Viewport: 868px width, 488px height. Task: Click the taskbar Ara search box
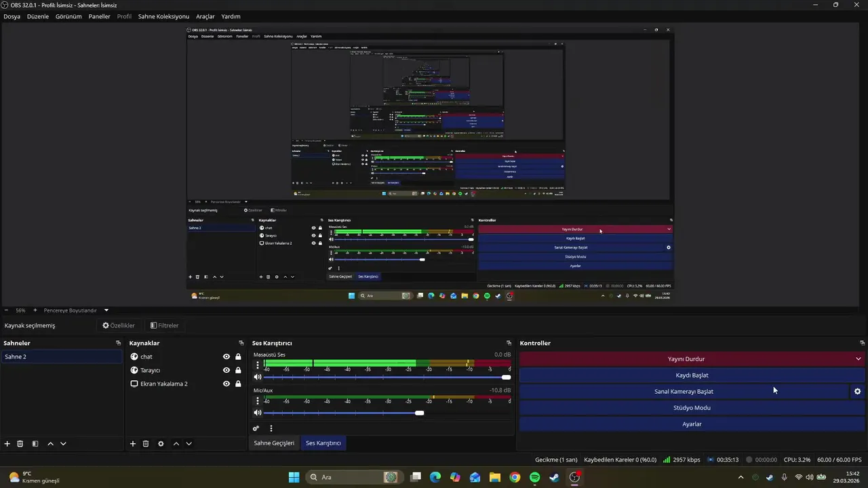[353, 477]
